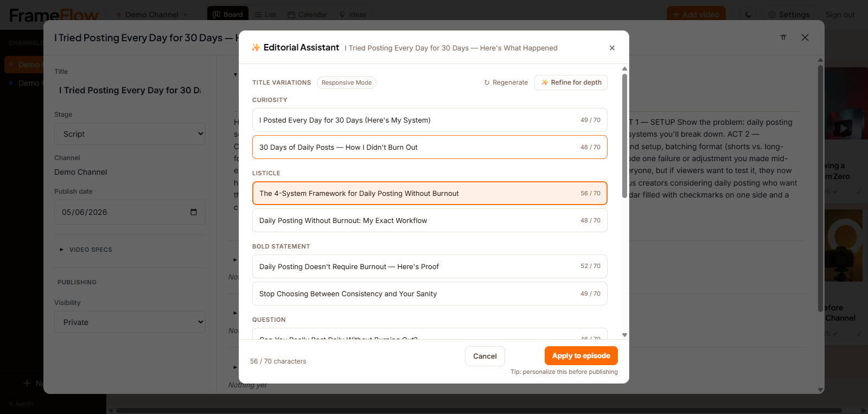Select 'The 4-System Framework for Daily Posting' title

[x=430, y=193]
